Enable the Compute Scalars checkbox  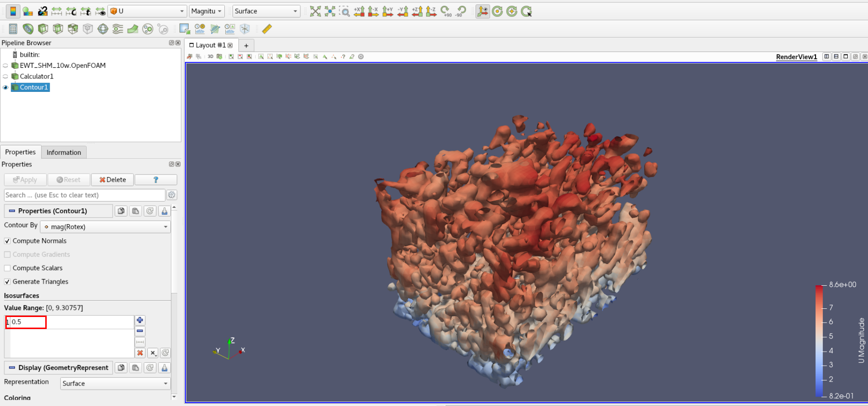point(7,268)
